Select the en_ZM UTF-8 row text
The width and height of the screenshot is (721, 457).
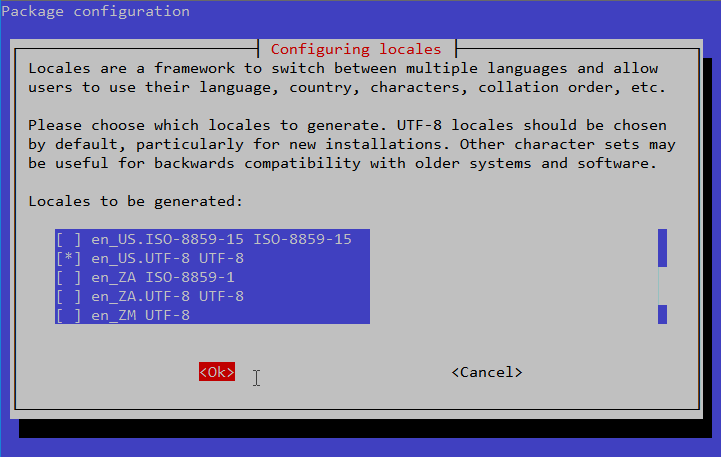tap(140, 315)
